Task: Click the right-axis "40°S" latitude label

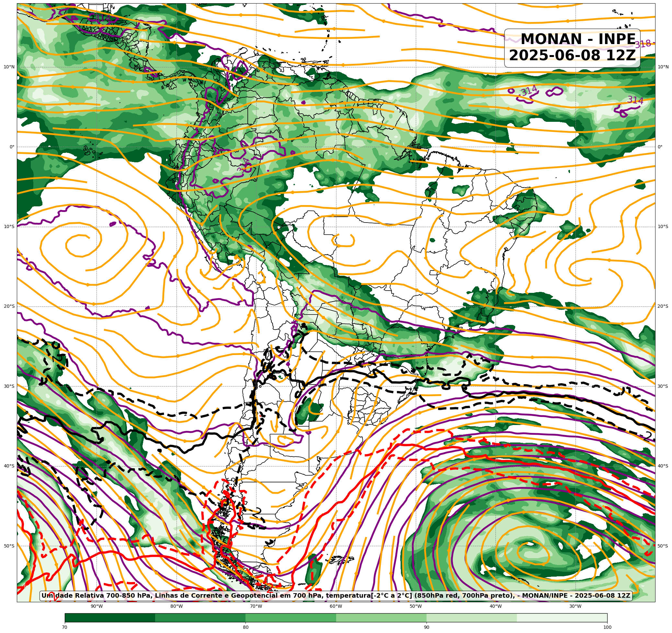Action: pos(663,466)
